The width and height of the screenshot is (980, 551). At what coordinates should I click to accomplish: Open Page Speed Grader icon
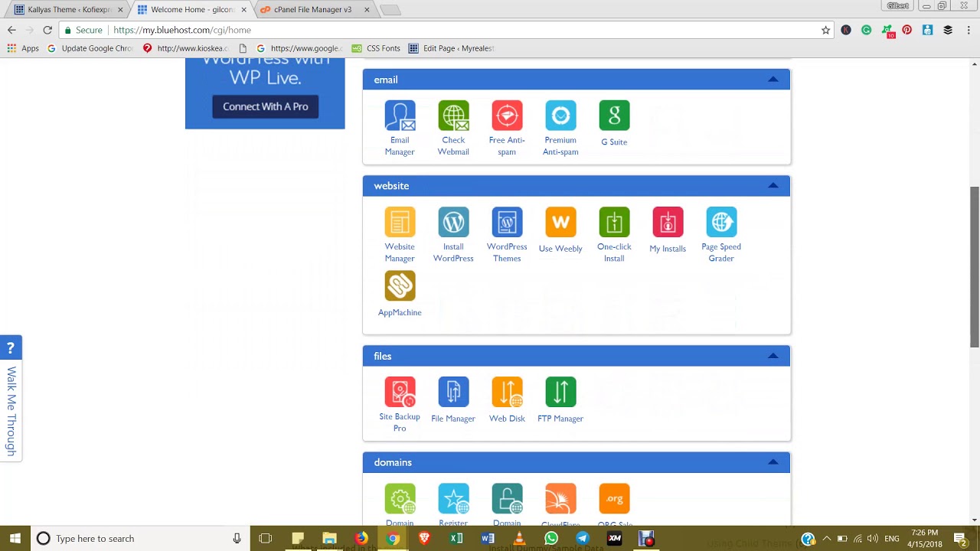(721, 222)
